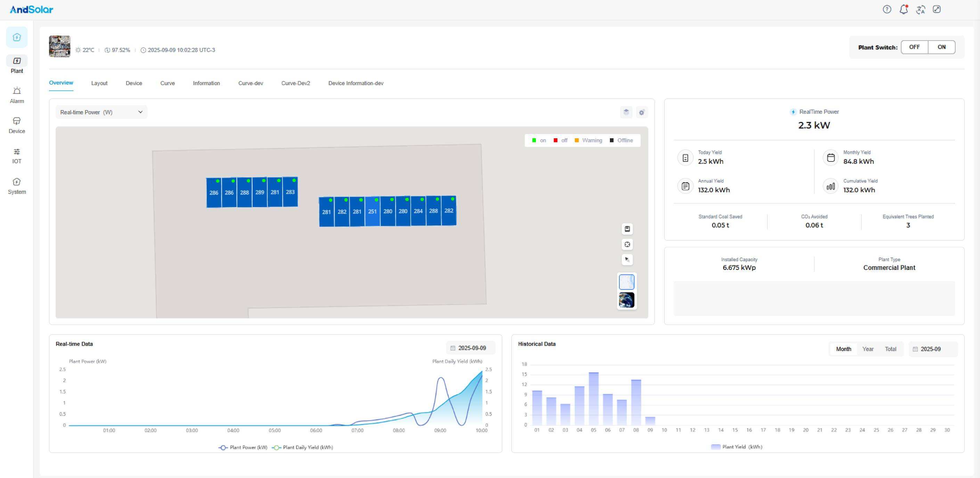Screen dimensions: 980x478
Task: Open the Real-time Data date picker
Action: pos(471,348)
